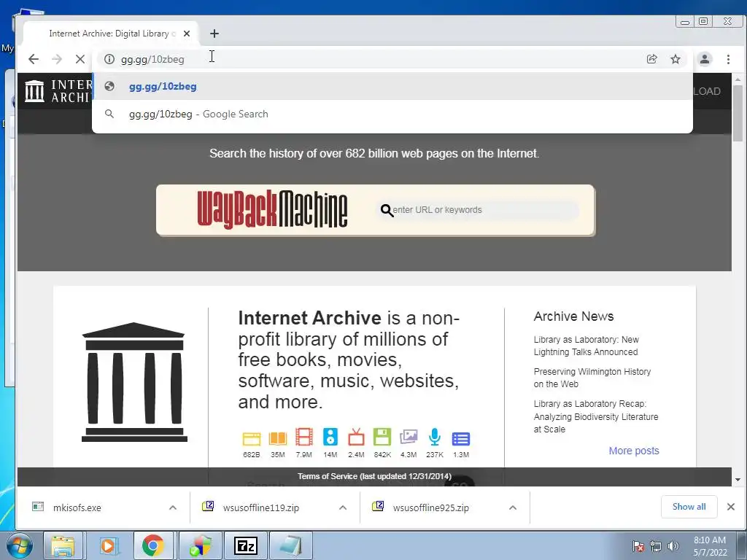Image resolution: width=747 pixels, height=560 pixels.
Task: Open Chrome's three-dot menu
Action: (728, 59)
